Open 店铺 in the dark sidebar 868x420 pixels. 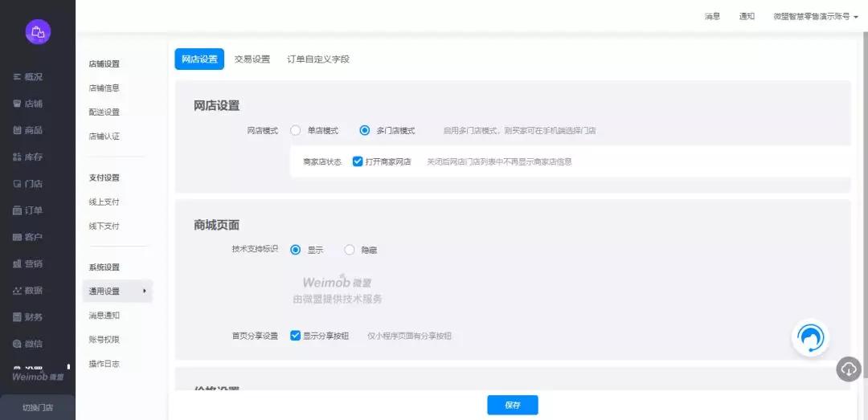[27, 104]
